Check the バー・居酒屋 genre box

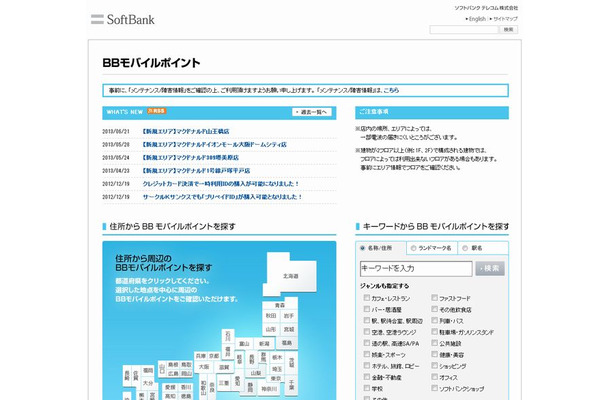point(366,309)
